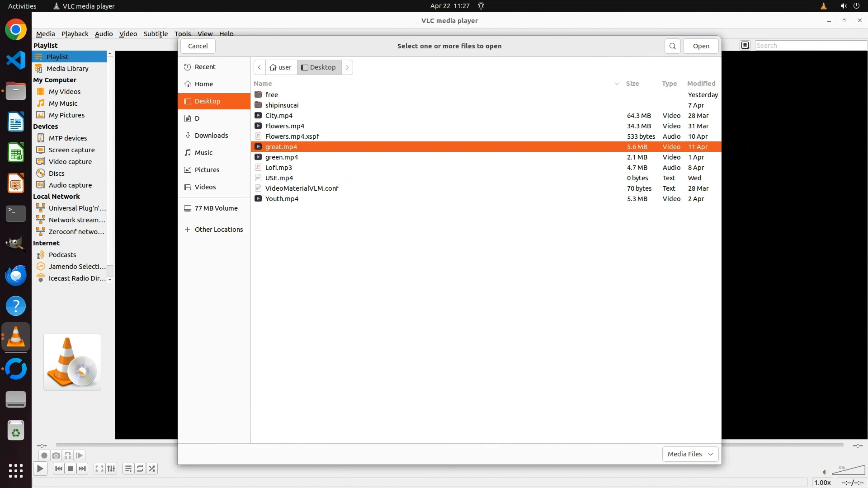Click the snapshot camera button
Viewport: 868px width, 488px height.
tap(56, 455)
